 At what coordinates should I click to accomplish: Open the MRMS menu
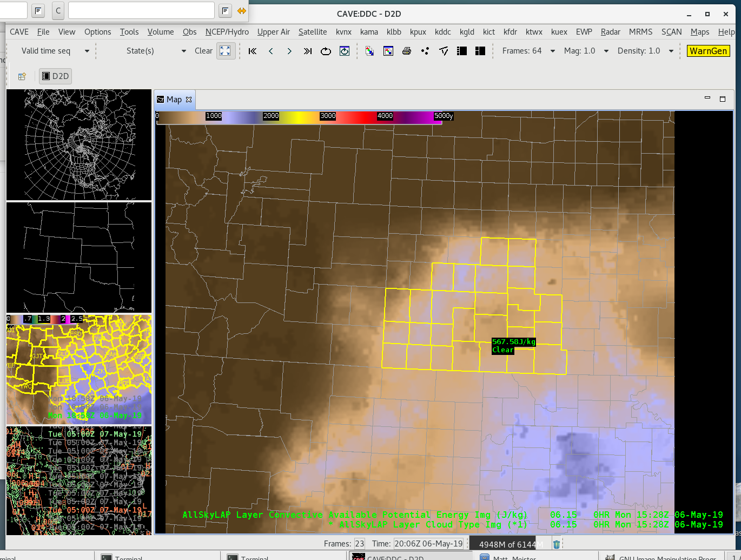pyautogui.click(x=640, y=32)
